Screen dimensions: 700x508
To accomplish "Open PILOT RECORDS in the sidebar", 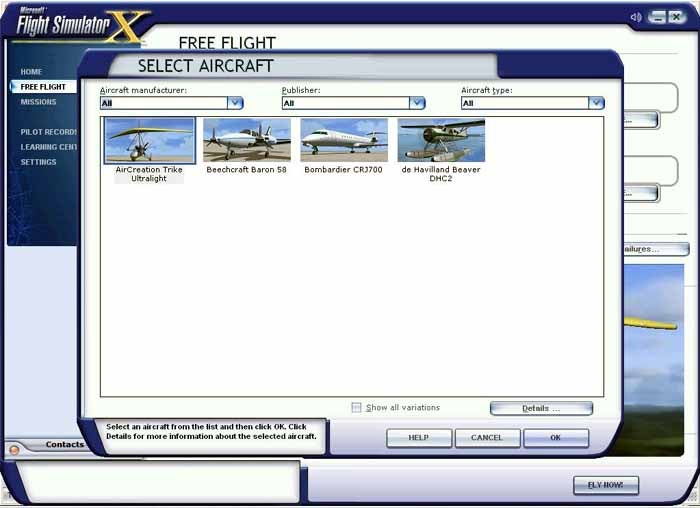I will point(48,132).
